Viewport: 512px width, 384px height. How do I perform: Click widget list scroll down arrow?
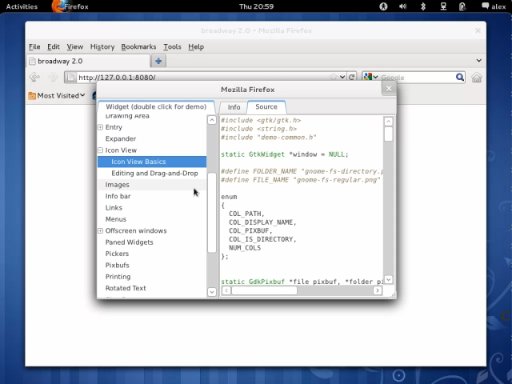[x=212, y=292]
